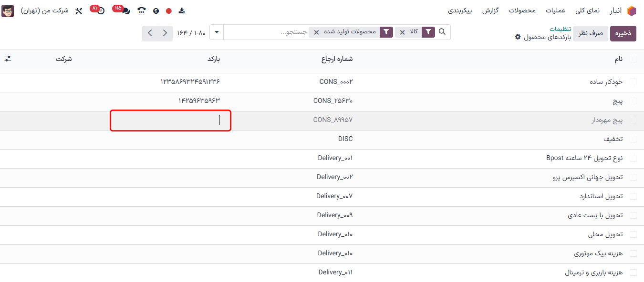The image size is (644, 282).
Task: Click the barcode field for پیچ مهره‌دار
Action: click(170, 120)
